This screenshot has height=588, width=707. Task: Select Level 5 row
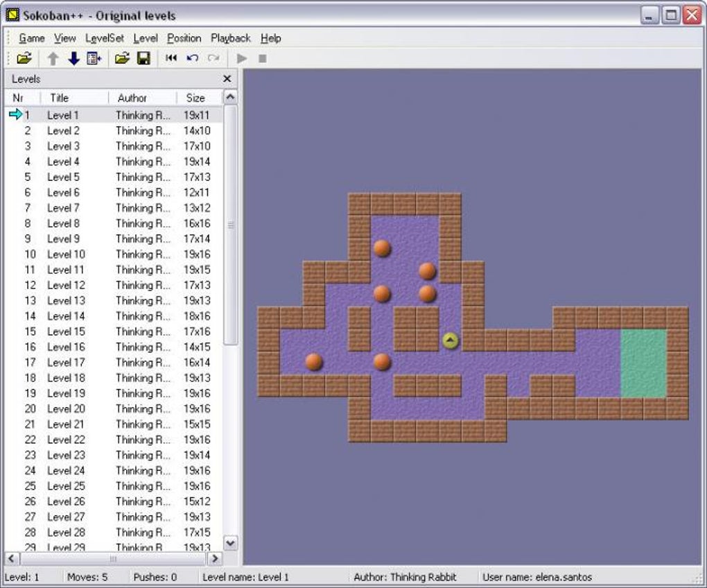[x=114, y=177]
